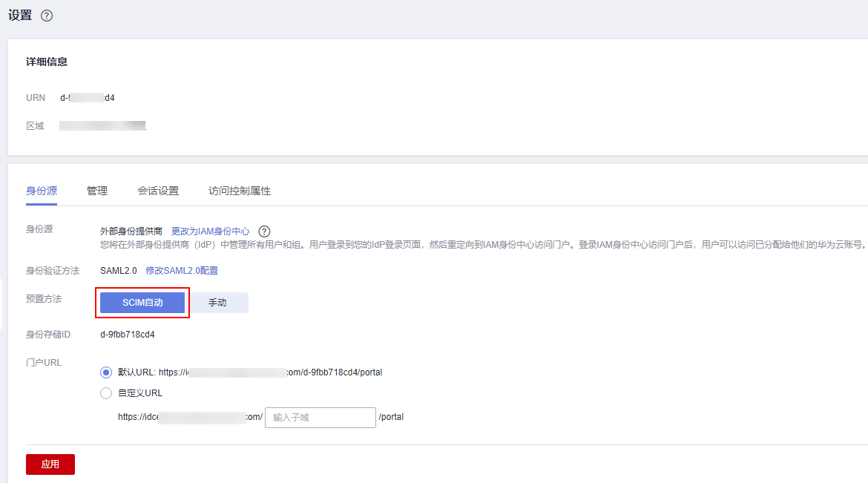Screen dimensions: 868x483
Task: Click the 门户URL field label
Action: [44, 363]
